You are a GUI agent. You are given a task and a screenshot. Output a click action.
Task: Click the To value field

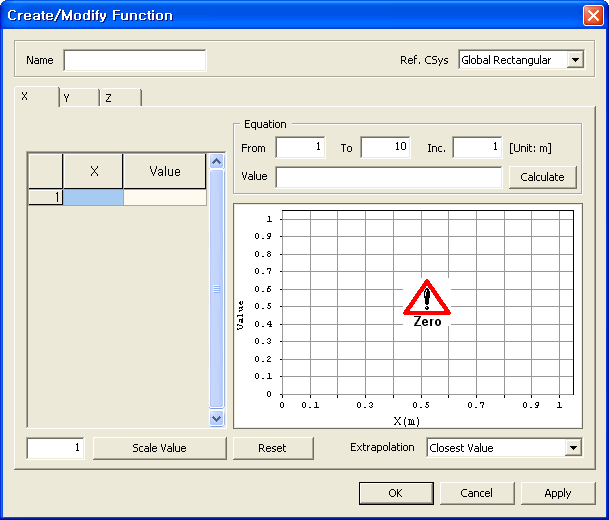(385, 148)
